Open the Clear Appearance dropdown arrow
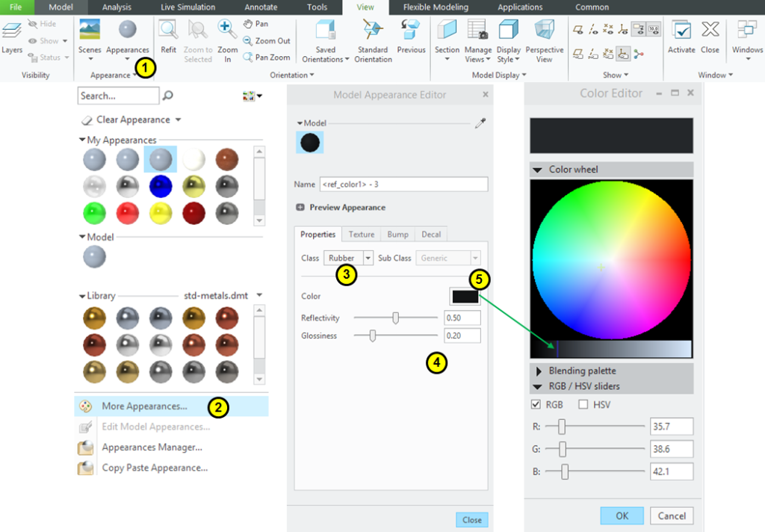The width and height of the screenshot is (765, 532). (x=178, y=120)
